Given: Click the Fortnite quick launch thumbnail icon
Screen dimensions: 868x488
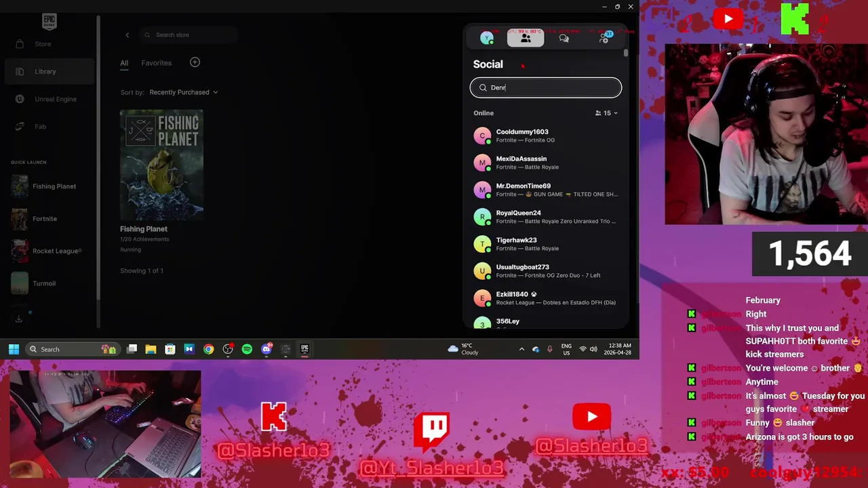Looking at the screenshot, I should pos(20,219).
